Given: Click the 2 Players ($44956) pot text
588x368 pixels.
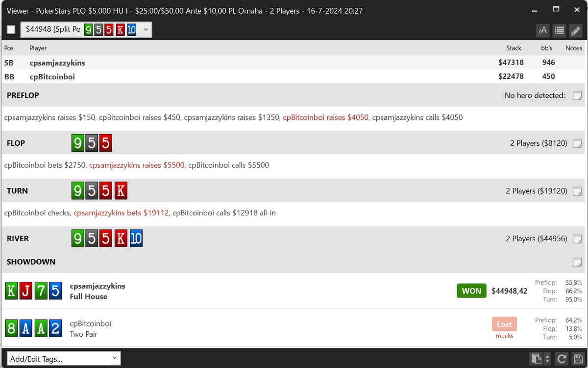Looking at the screenshot, I should pos(537,239).
